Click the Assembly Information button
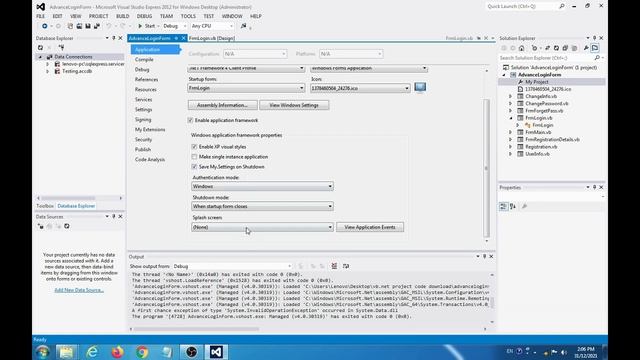The image size is (640, 360). pos(222,105)
